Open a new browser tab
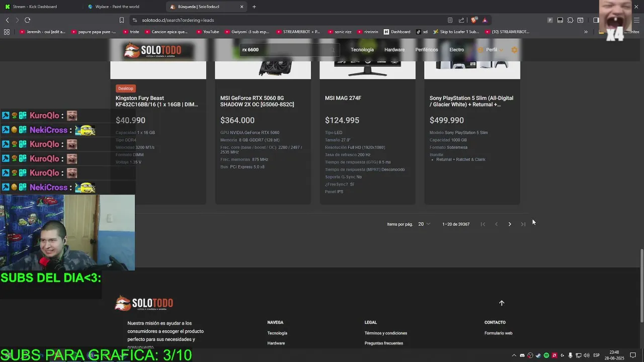The height and width of the screenshot is (362, 644). (x=254, y=7)
